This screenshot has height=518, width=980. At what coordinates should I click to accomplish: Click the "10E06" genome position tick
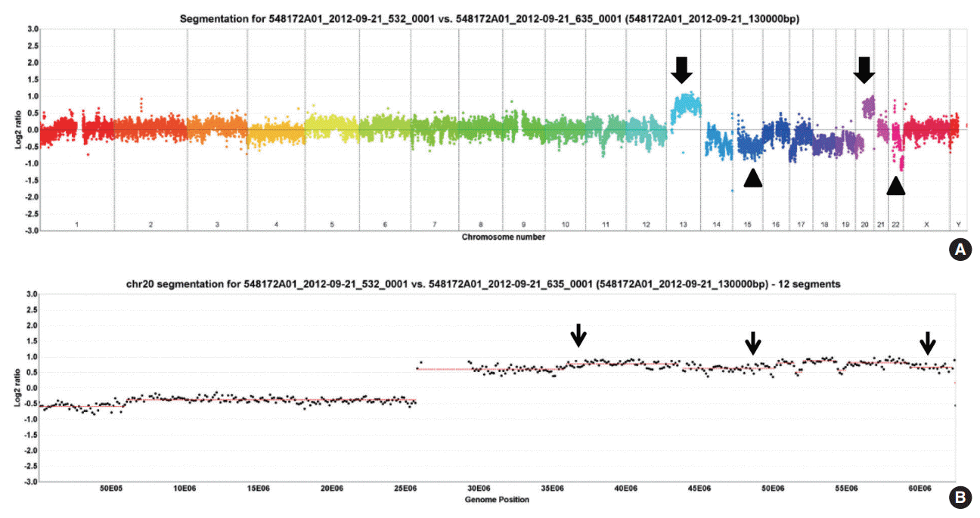(x=184, y=489)
